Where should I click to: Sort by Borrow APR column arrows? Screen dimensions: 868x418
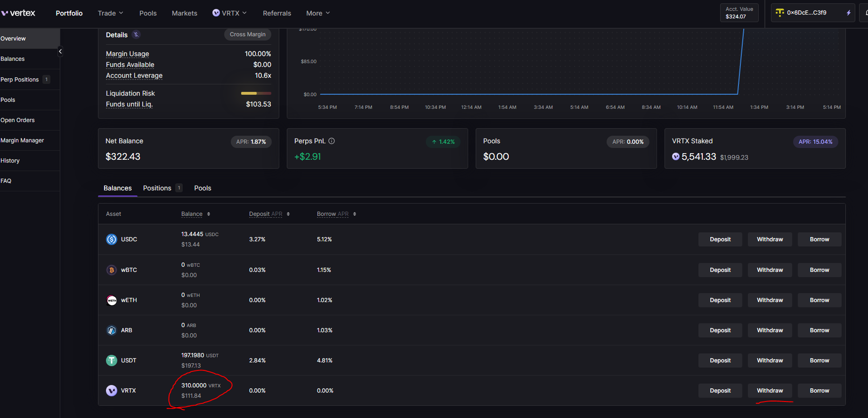coord(355,214)
